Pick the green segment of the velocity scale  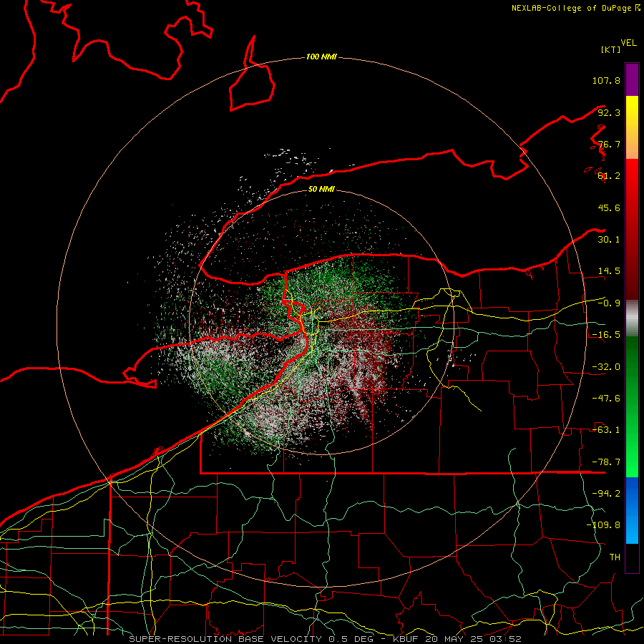632,406
